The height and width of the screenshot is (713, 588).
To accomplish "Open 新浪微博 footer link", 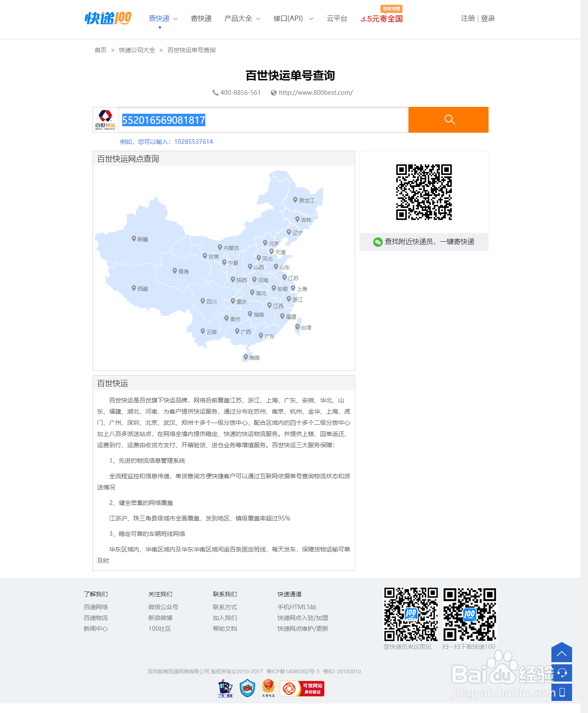I will coord(160,618).
